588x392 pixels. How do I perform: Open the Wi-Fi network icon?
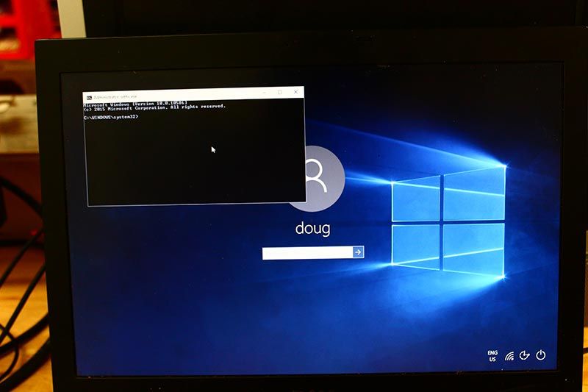509,356
